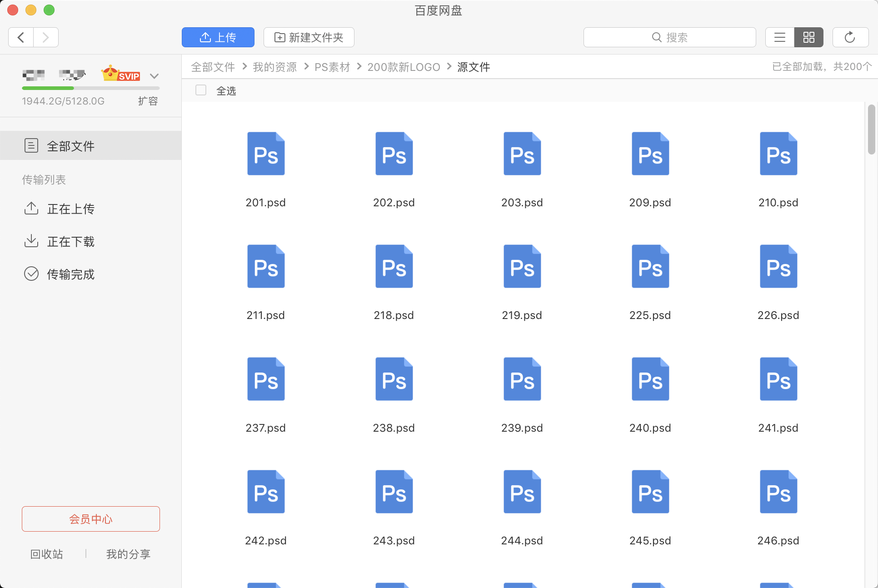Select the 209.psd file icon
This screenshot has width=878, height=588.
(x=650, y=154)
